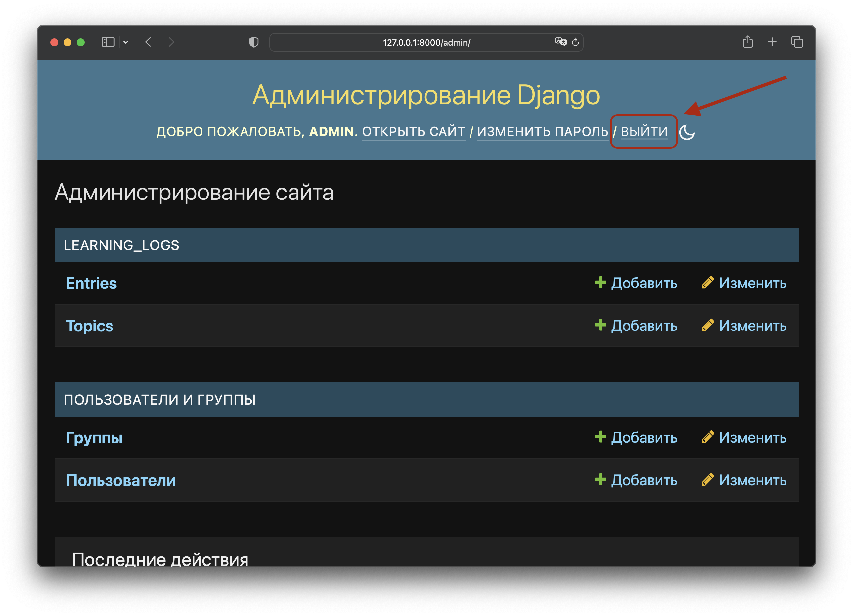Click the translate page icon in address bar
853x616 pixels.
(561, 42)
